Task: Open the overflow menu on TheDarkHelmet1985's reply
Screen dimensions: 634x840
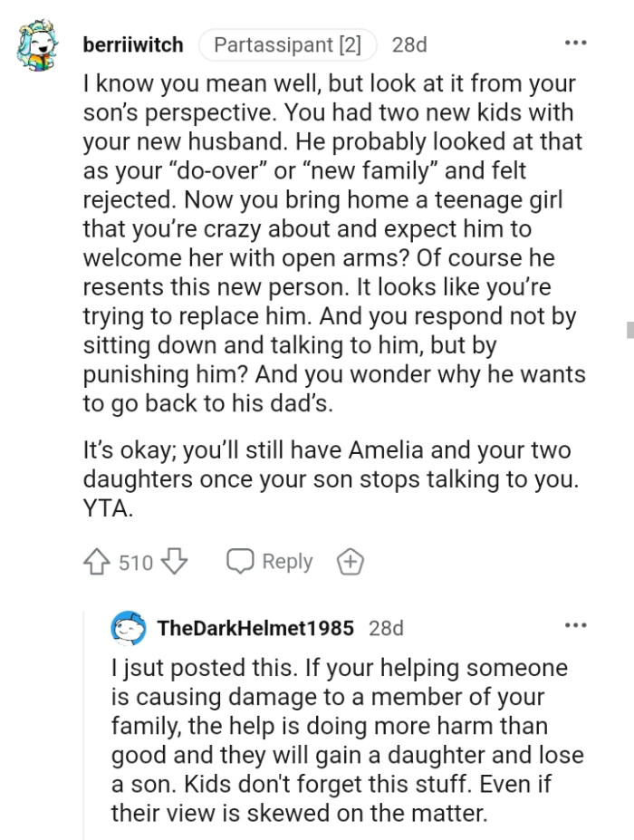Action: click(x=577, y=625)
